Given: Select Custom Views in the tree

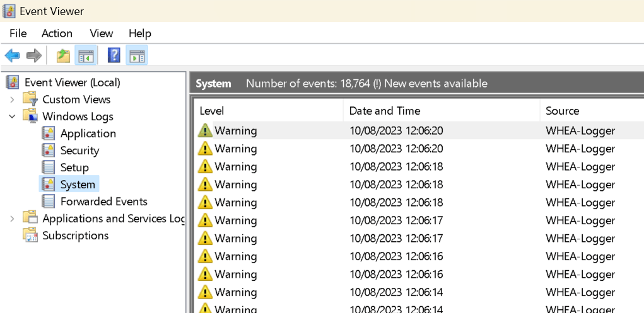Looking at the screenshot, I should coord(76,100).
